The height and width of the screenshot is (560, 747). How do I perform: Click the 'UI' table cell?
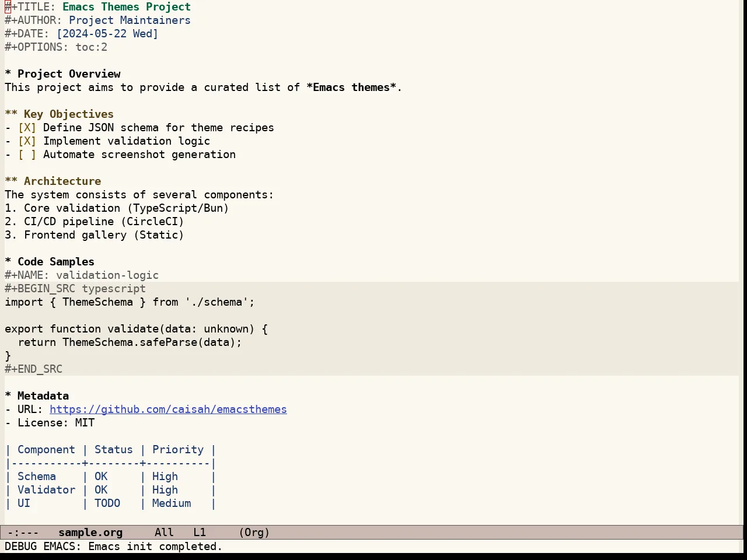tap(24, 503)
